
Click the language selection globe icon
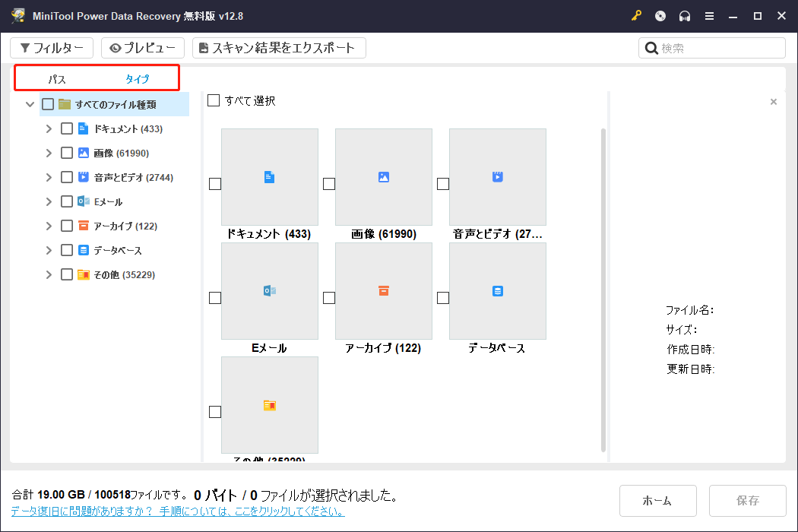pos(660,15)
